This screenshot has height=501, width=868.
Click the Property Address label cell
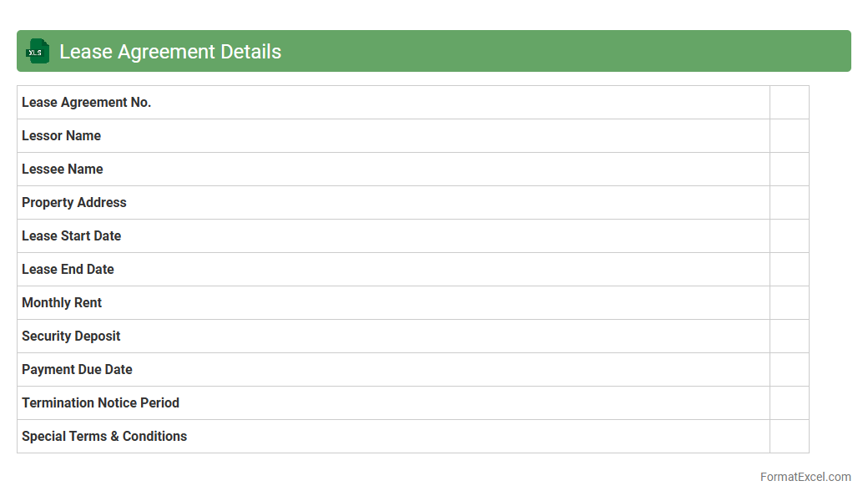pos(74,202)
